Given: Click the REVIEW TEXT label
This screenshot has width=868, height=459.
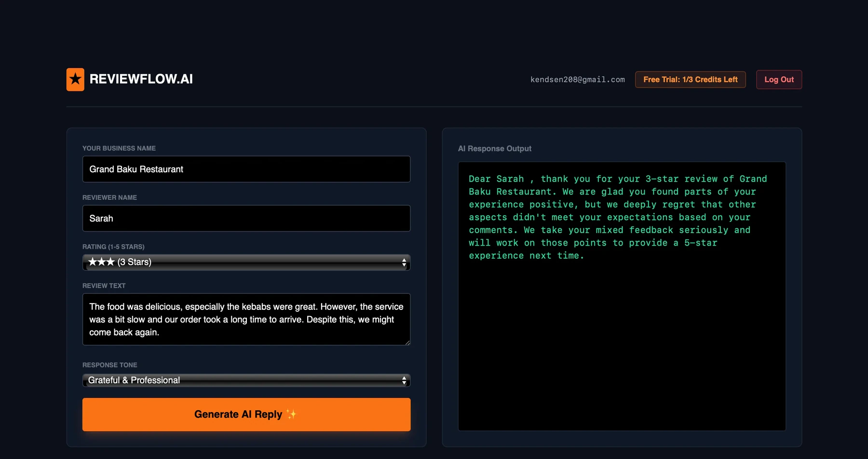Looking at the screenshot, I should coord(104,286).
